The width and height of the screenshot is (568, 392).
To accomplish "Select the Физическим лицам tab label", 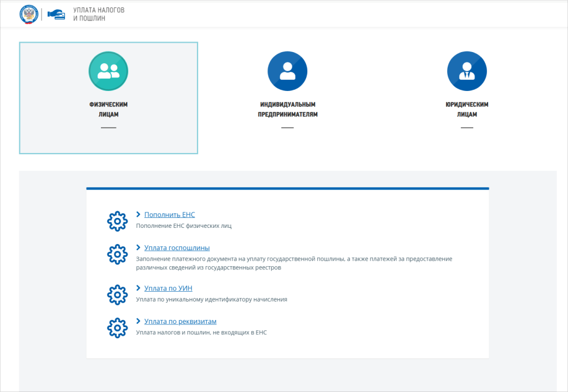I will click(108, 109).
